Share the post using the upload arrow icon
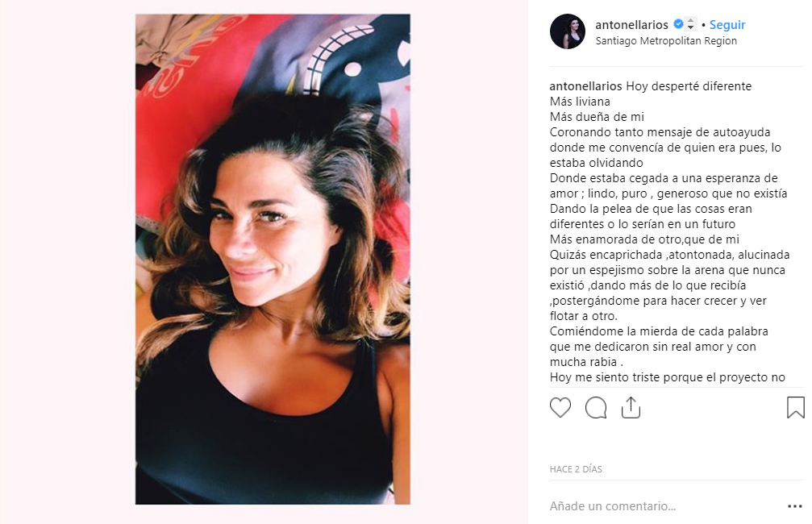Viewport: 812px width, 524px height. [631, 407]
